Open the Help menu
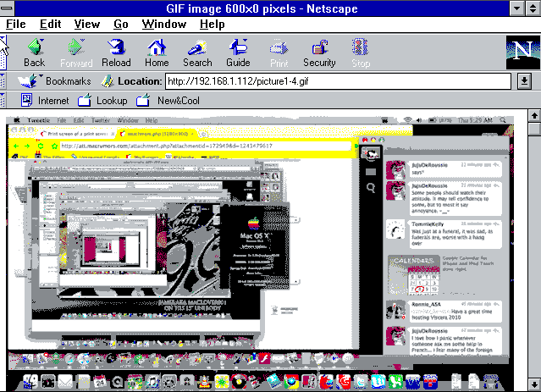Viewport: 541px width, 392px height. 213,25
